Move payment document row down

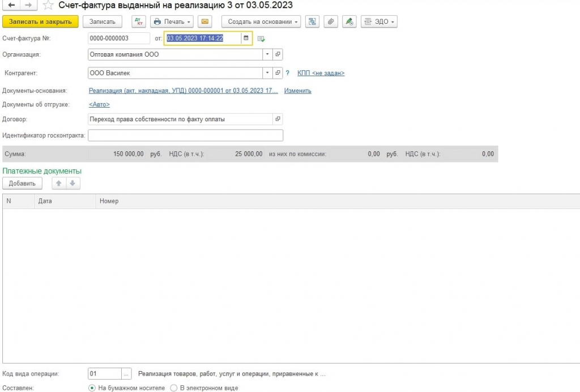tap(73, 183)
